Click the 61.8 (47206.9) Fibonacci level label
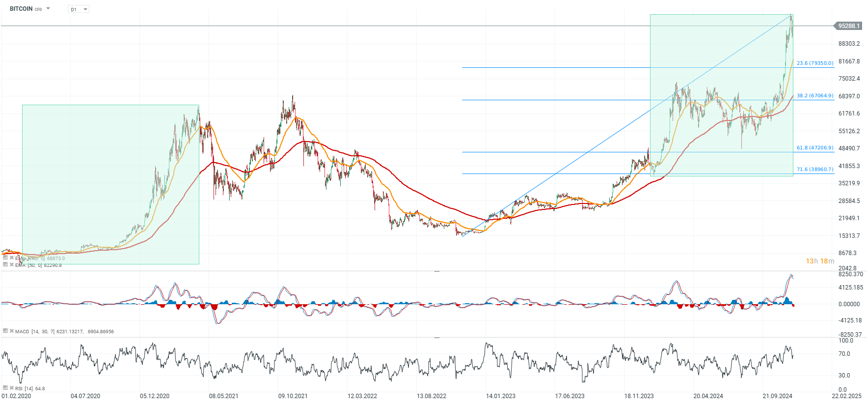Viewport: 868px width, 405px height. [815, 148]
